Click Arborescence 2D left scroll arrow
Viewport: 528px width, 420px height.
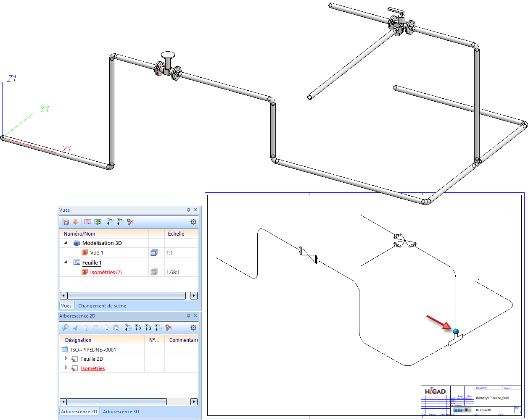pyautogui.click(x=63, y=402)
